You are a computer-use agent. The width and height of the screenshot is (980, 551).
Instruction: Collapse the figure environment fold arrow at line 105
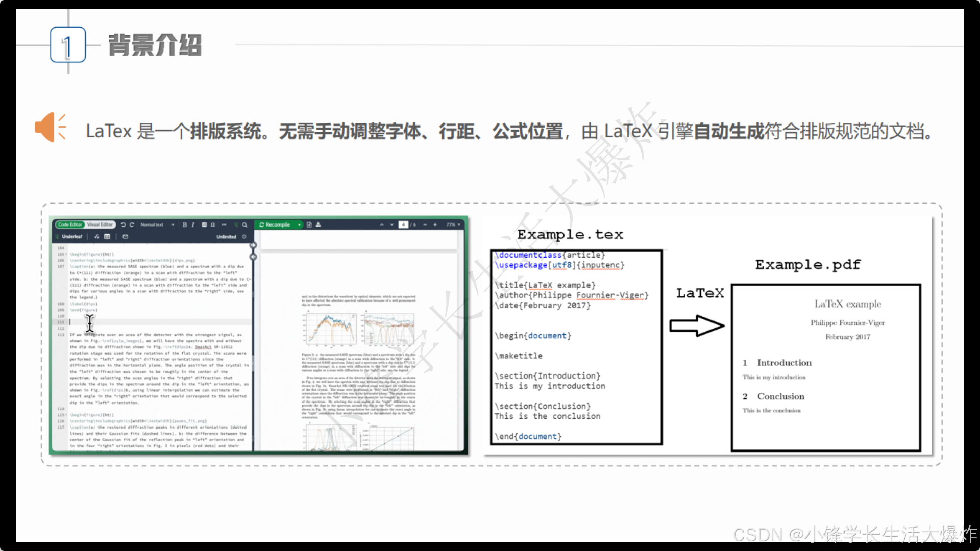(x=66, y=254)
